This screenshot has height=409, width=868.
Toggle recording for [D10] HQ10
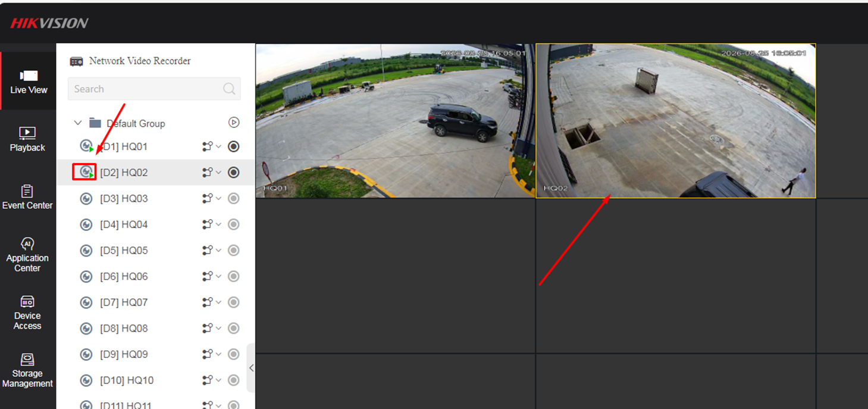pos(234,380)
